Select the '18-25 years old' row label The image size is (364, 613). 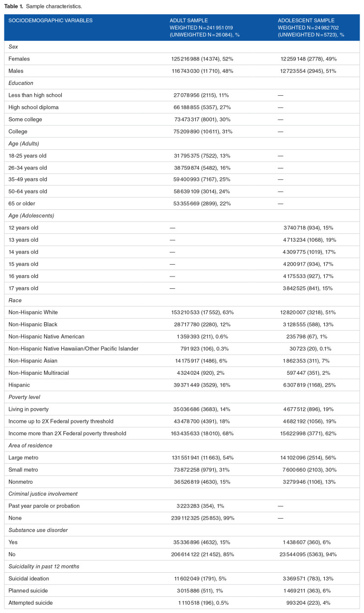click(x=28, y=155)
